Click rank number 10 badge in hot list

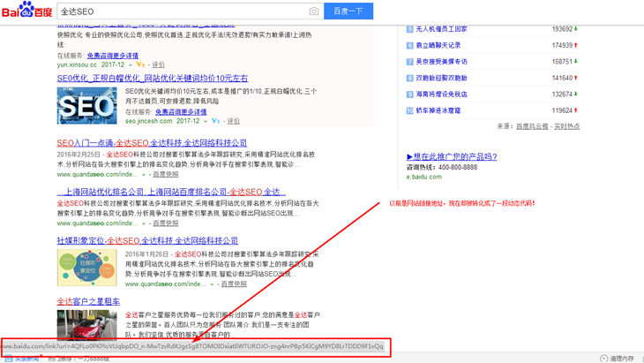[x=409, y=110]
